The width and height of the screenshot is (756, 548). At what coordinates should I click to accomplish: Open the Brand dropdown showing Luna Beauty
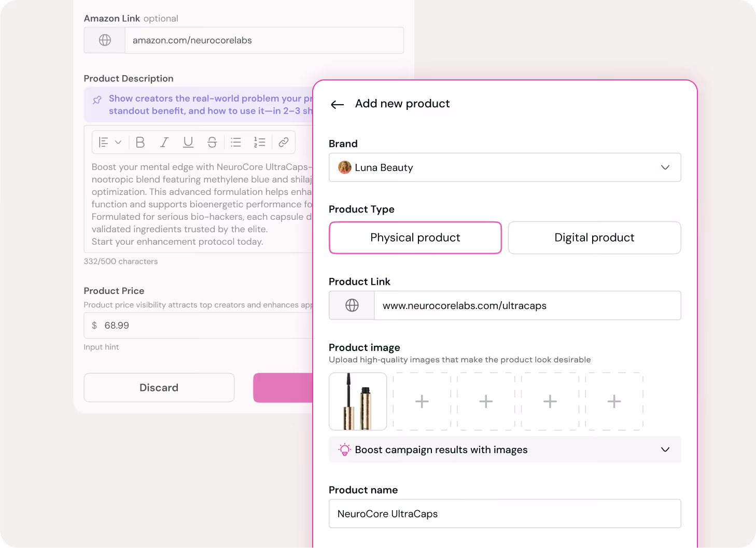[505, 167]
